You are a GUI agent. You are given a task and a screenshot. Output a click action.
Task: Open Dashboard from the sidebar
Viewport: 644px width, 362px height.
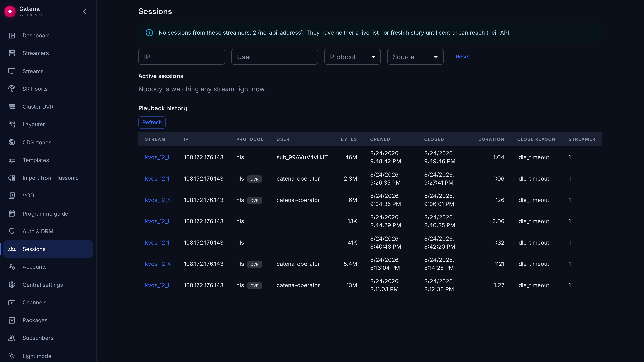(x=48, y=35)
